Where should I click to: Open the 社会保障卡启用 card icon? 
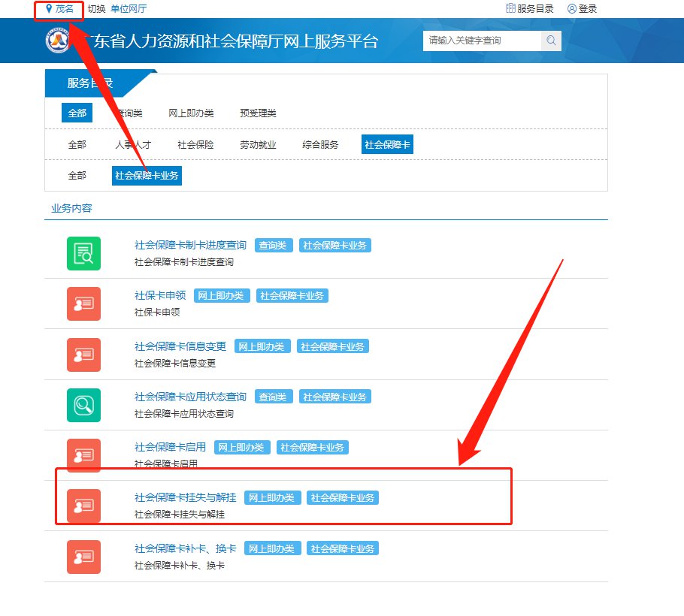pyautogui.click(x=83, y=455)
